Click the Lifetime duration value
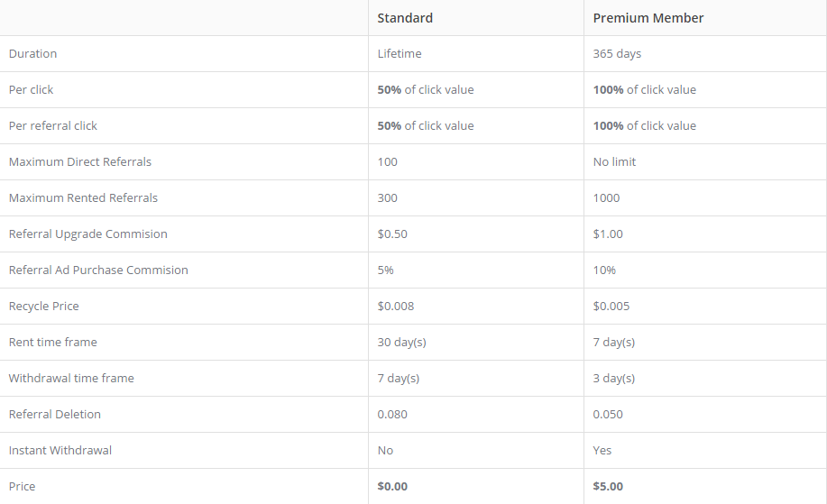The image size is (827, 504). point(400,54)
